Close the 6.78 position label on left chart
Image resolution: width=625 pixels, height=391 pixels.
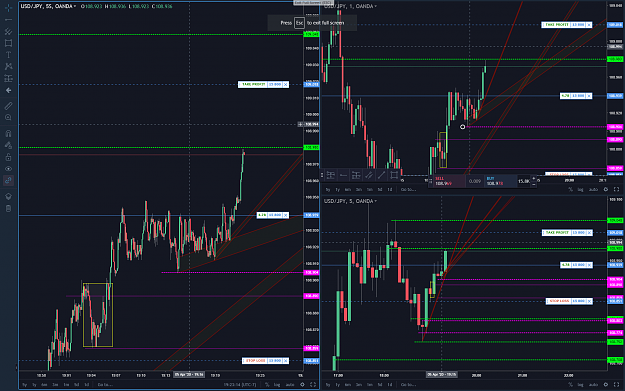point(286,215)
